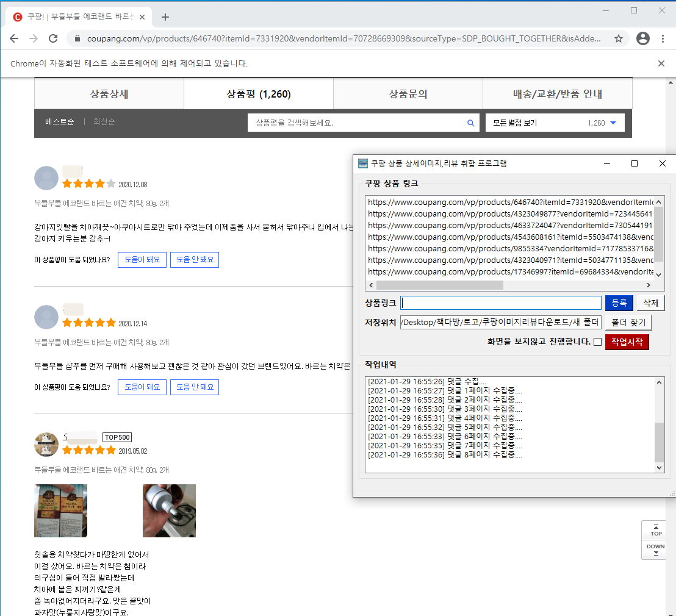Start the job with 작업시작
Image resolution: width=676 pixels, height=616 pixels.
pos(627,342)
